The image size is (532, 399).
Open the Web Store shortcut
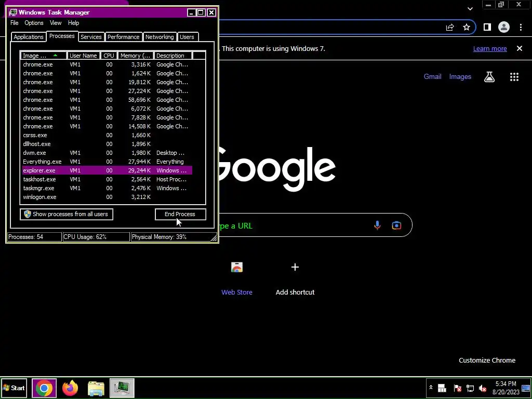point(237,278)
